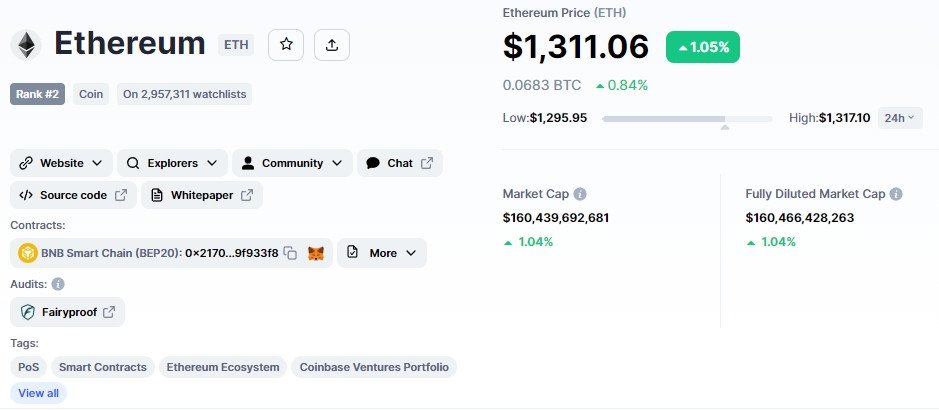Open the Chat link
939x410 pixels.
click(400, 163)
